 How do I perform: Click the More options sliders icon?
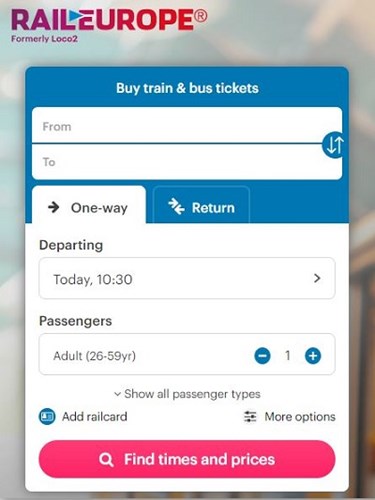pyautogui.click(x=250, y=417)
